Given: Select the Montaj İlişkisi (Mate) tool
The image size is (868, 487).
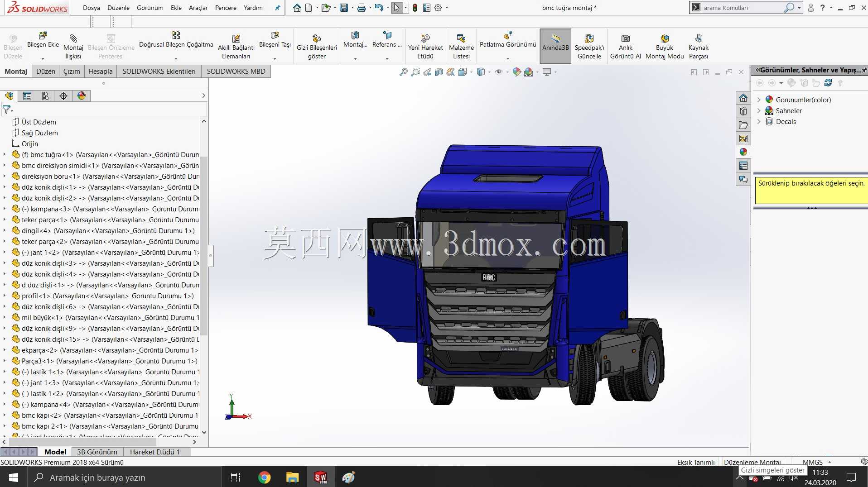Looking at the screenshot, I should pyautogui.click(x=73, y=46).
